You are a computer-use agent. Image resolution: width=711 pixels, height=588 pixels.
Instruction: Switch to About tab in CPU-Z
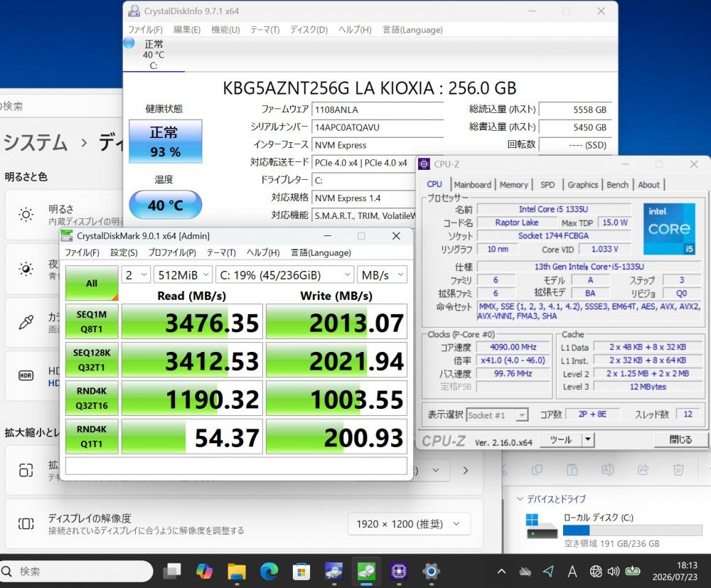click(x=649, y=185)
